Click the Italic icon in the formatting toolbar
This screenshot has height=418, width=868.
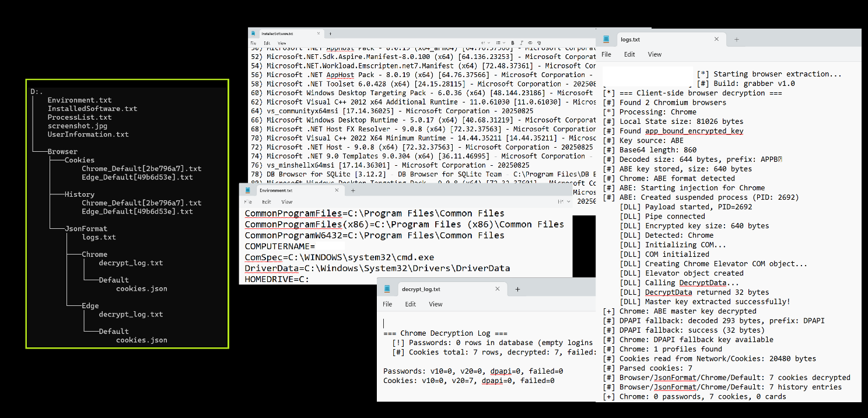coord(521,43)
